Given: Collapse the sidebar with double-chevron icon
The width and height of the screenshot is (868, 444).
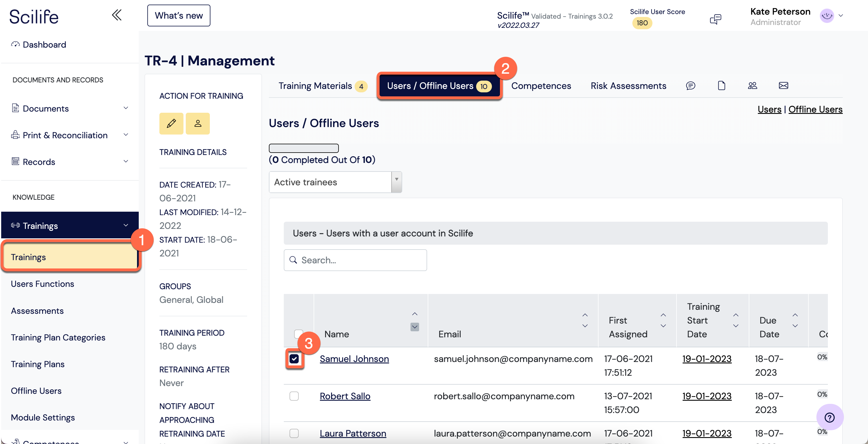Looking at the screenshot, I should coord(117,15).
